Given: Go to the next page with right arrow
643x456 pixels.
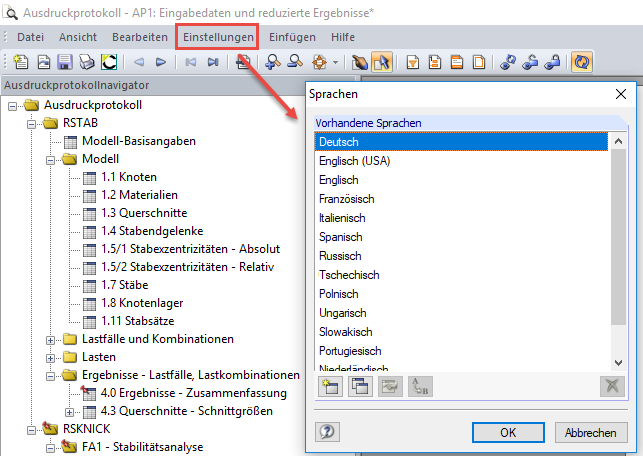Looking at the screenshot, I should coord(161,62).
